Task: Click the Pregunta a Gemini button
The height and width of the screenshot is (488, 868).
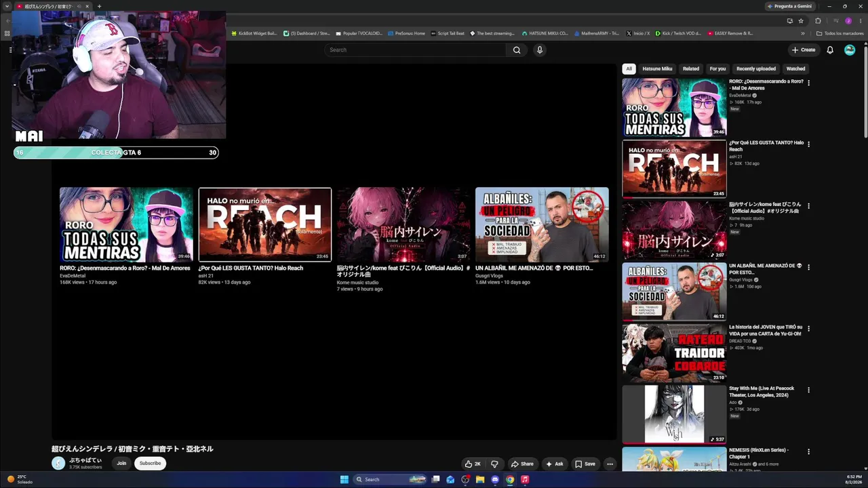Action: pyautogui.click(x=791, y=6)
